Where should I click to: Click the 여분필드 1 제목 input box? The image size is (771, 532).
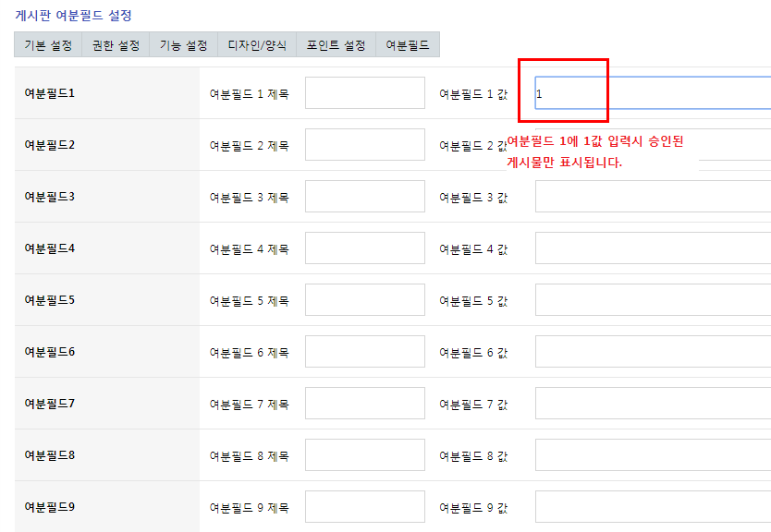(x=365, y=93)
